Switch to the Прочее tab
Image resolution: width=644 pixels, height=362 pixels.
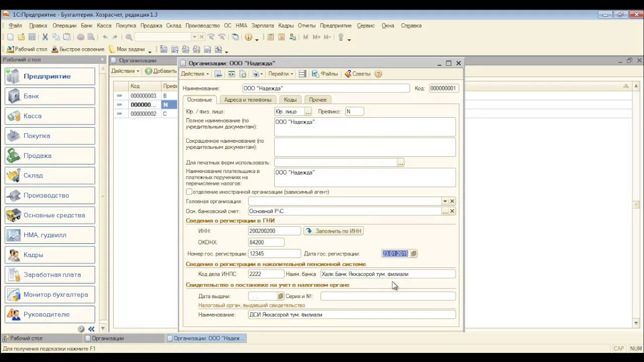click(318, 100)
